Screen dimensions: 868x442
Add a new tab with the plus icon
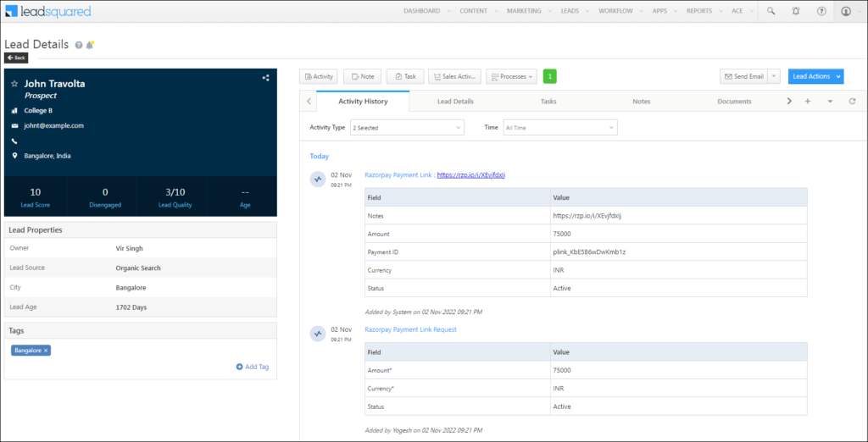click(808, 101)
